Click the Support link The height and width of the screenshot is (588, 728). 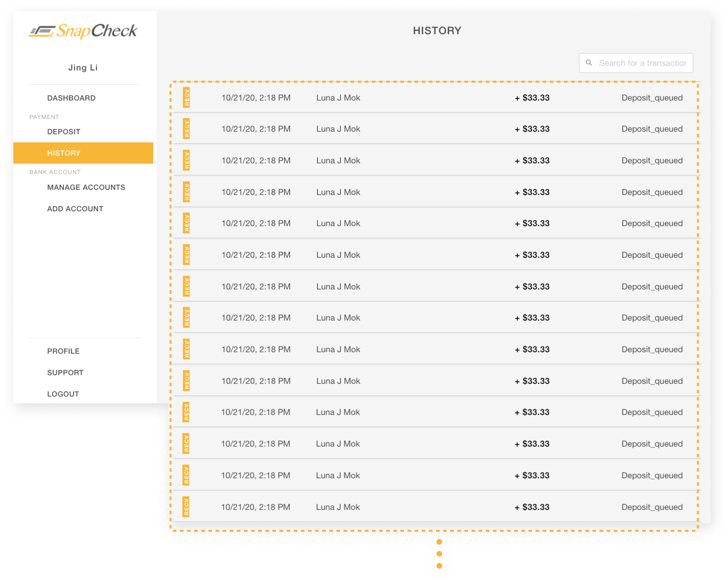coord(65,373)
